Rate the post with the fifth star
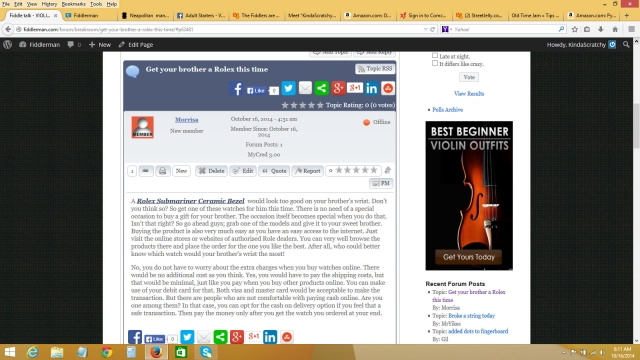The width and height of the screenshot is (640, 360). pyautogui.click(x=374, y=170)
